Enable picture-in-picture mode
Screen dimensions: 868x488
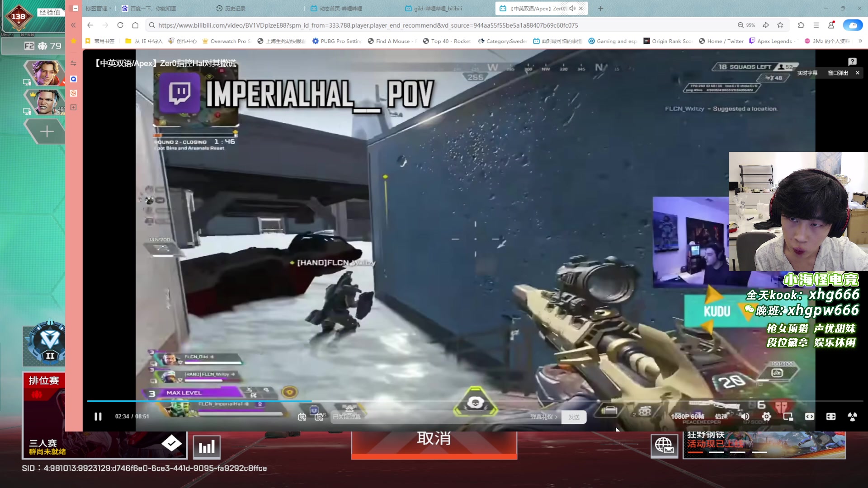point(788,417)
